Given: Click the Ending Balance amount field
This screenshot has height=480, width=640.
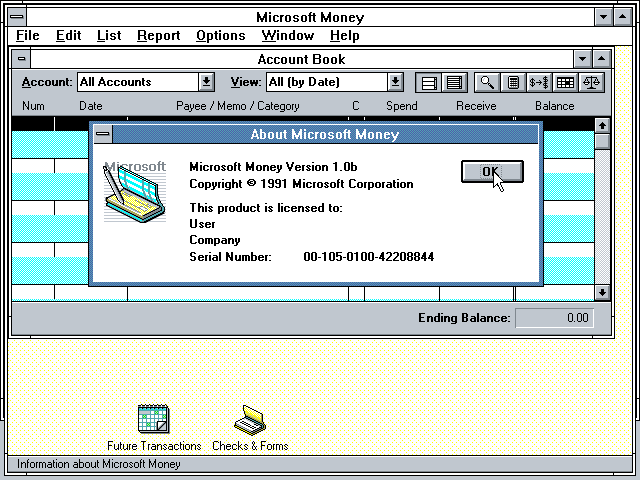Looking at the screenshot, I should pyautogui.click(x=554, y=318).
